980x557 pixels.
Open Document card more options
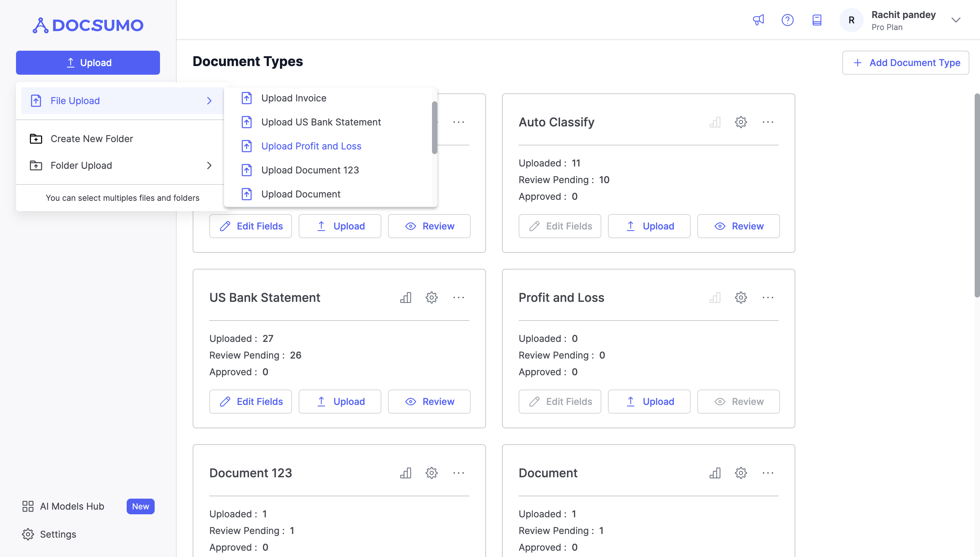click(x=768, y=473)
